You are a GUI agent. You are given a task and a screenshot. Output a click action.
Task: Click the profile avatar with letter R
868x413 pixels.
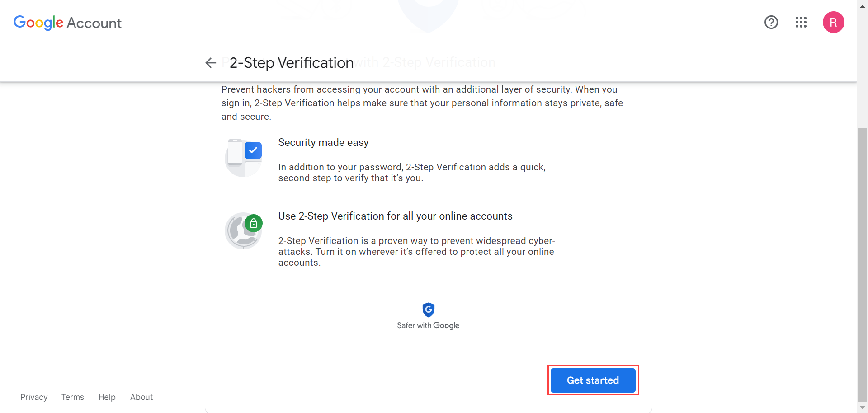(x=834, y=22)
